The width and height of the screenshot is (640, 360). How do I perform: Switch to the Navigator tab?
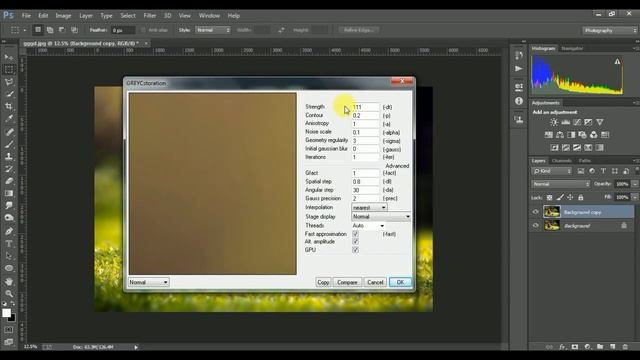click(572, 49)
